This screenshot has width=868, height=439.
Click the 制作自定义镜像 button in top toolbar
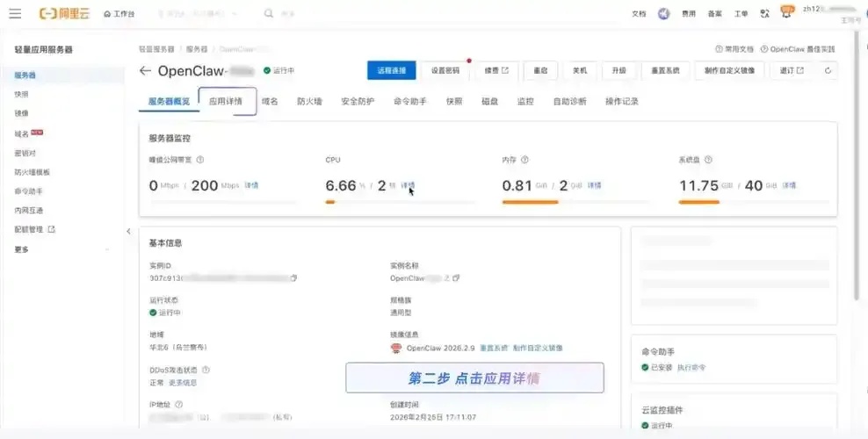tap(729, 70)
